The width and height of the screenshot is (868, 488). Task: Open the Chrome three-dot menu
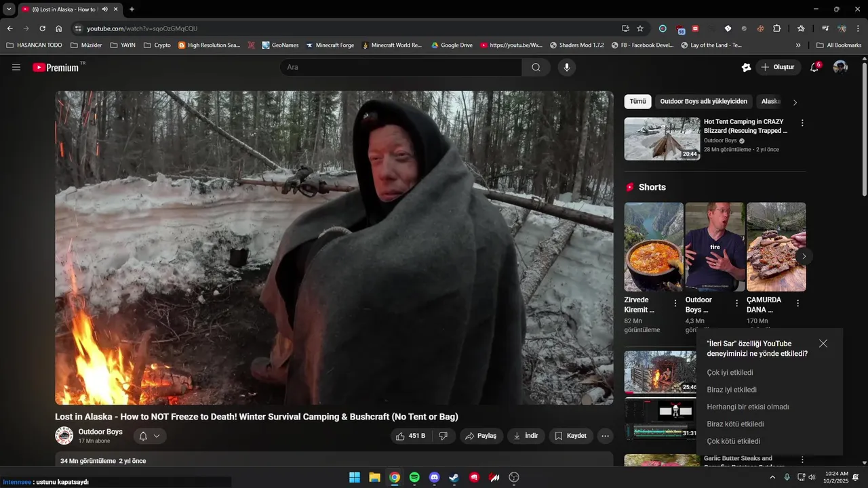[x=859, y=28]
